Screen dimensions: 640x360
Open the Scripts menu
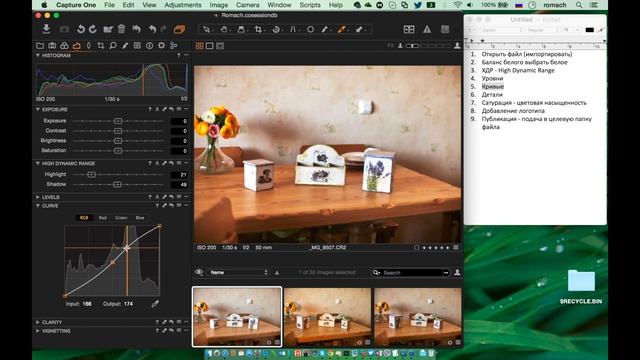coord(310,5)
